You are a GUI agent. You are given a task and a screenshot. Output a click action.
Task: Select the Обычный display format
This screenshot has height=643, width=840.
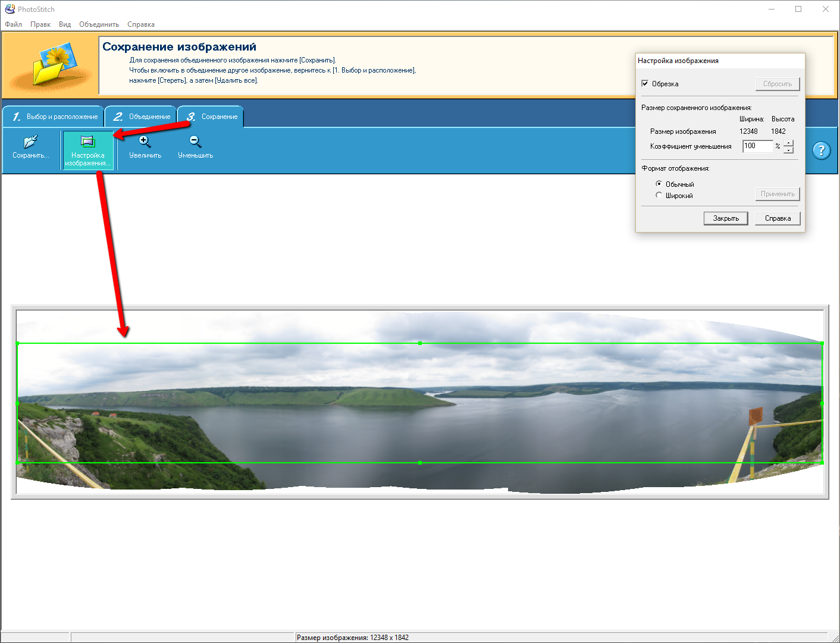coord(659,184)
